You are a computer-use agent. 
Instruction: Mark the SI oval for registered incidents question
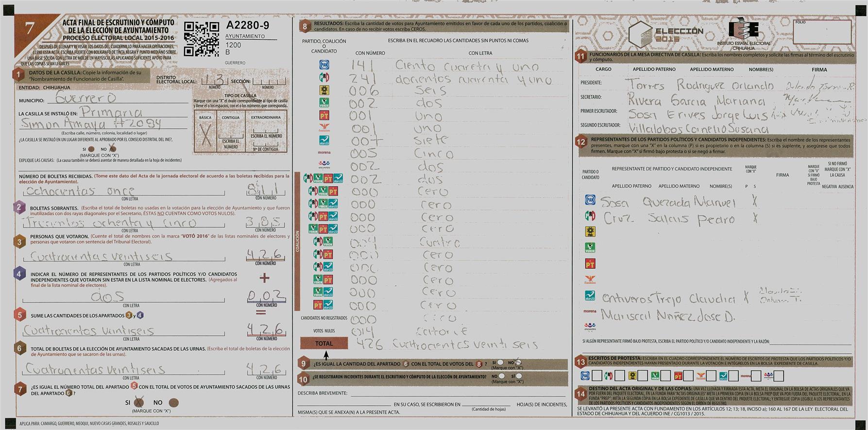(519, 376)
